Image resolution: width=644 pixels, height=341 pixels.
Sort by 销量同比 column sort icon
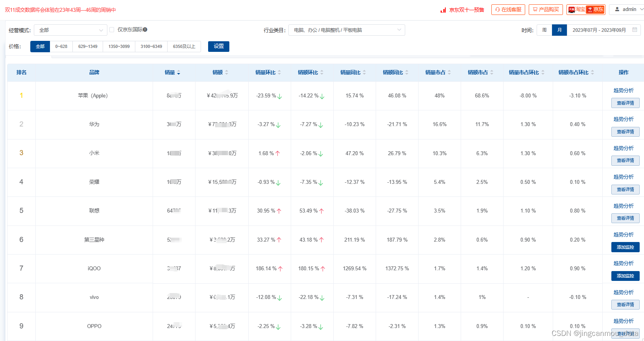[364, 73]
